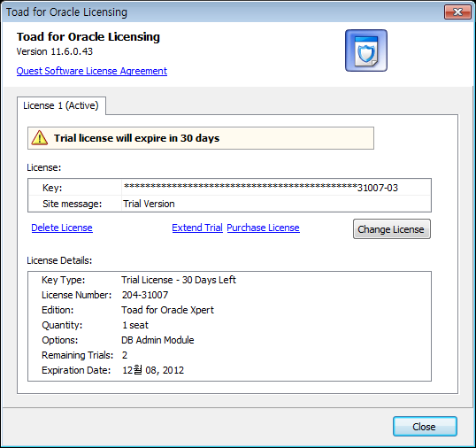Click the Close button at bottom
The image size is (476, 448).
click(425, 427)
